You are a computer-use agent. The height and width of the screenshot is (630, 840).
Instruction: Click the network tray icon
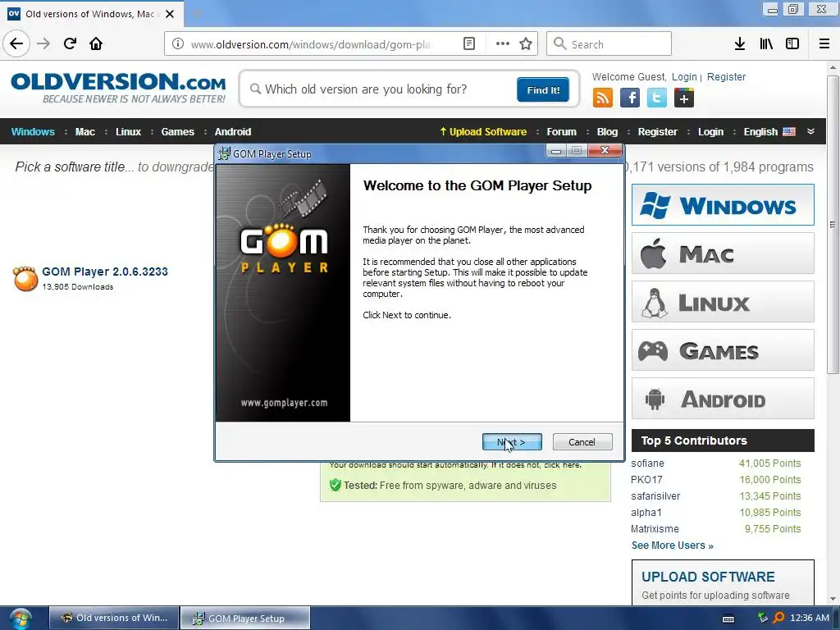[763, 618]
